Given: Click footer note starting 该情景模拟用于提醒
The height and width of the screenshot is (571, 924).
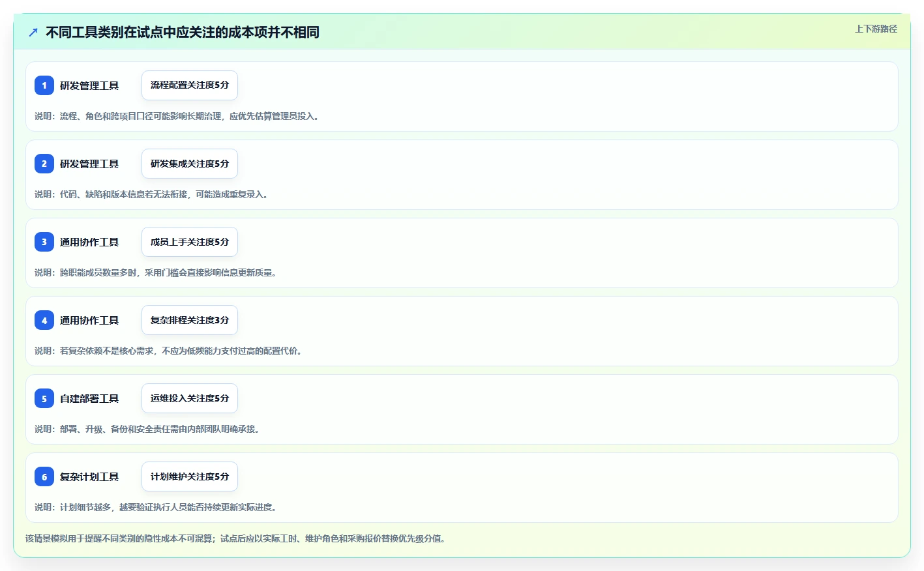Looking at the screenshot, I should [236, 538].
